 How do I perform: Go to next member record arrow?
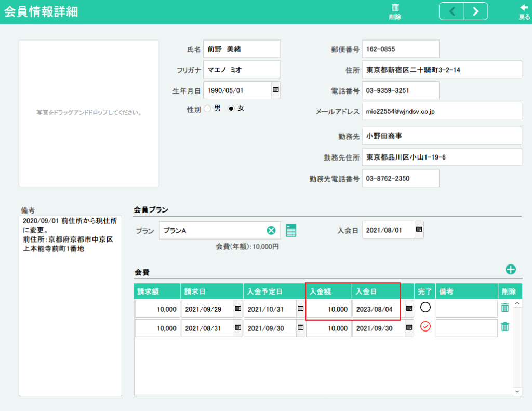point(475,11)
